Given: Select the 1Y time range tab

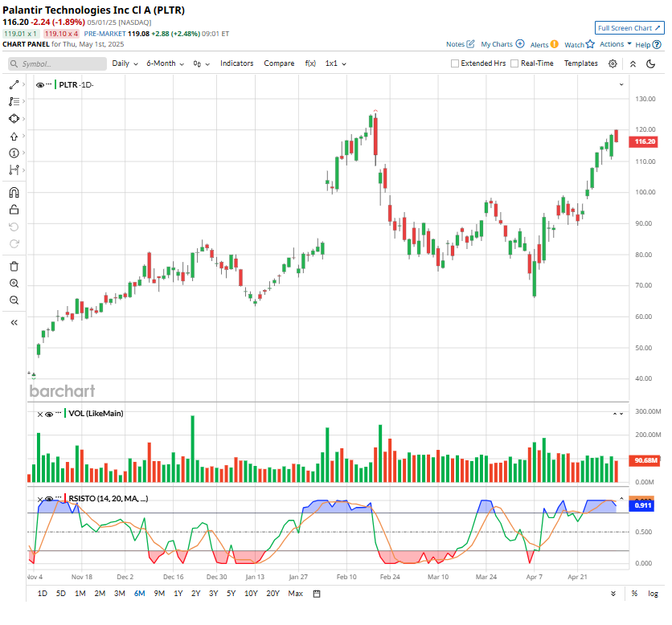Looking at the screenshot, I should click(x=178, y=594).
